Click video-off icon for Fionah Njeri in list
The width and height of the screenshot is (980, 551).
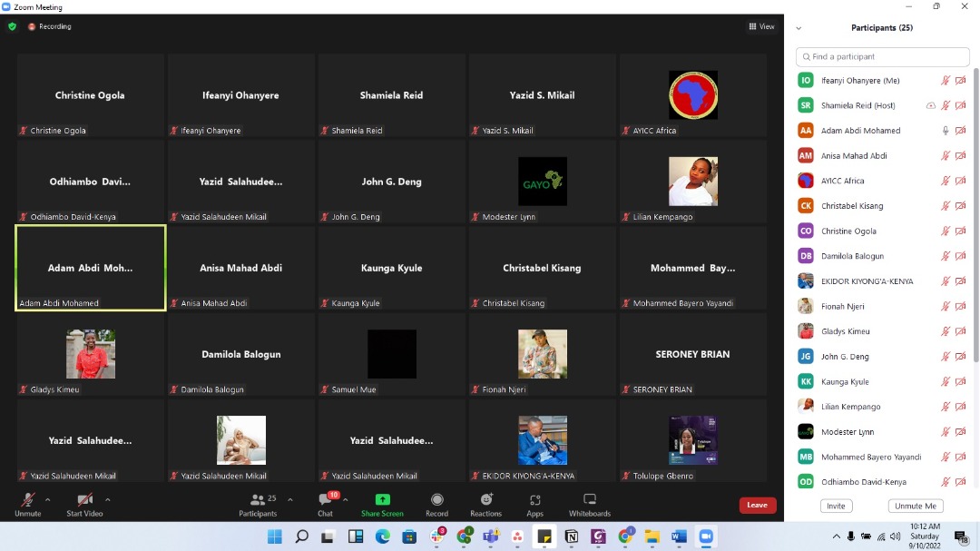961,306
